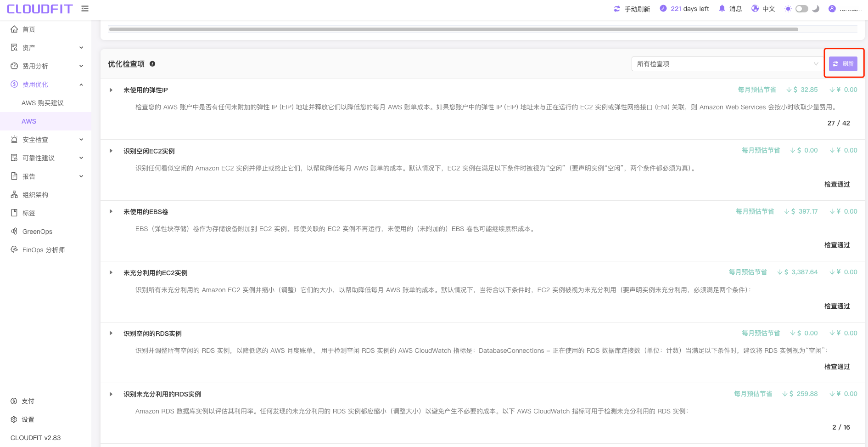The image size is (868, 447).
Task: Click the sun light-mode icon
Action: 788,9
